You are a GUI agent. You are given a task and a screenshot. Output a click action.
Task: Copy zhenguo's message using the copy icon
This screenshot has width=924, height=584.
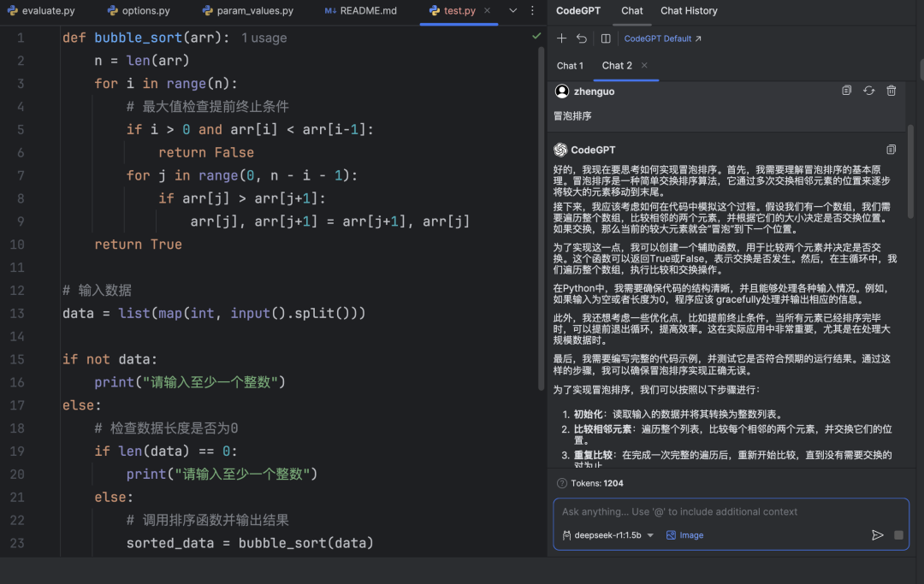(x=847, y=90)
